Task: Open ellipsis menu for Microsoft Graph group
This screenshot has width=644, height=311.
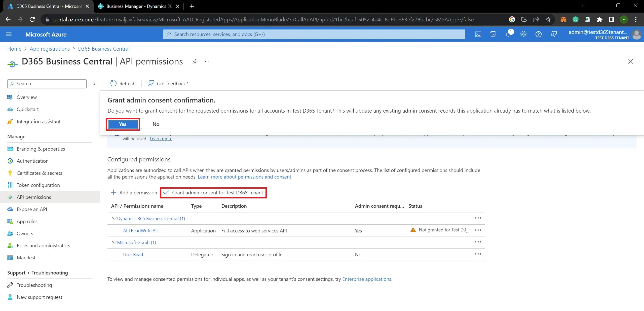Action: 478,242
